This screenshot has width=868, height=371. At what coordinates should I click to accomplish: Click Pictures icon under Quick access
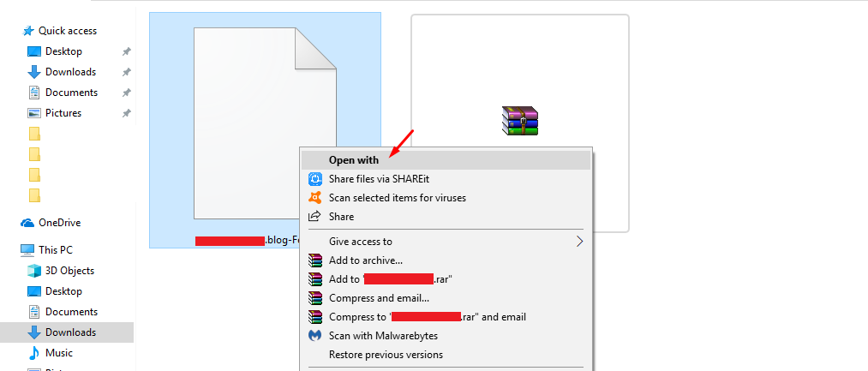[x=34, y=113]
